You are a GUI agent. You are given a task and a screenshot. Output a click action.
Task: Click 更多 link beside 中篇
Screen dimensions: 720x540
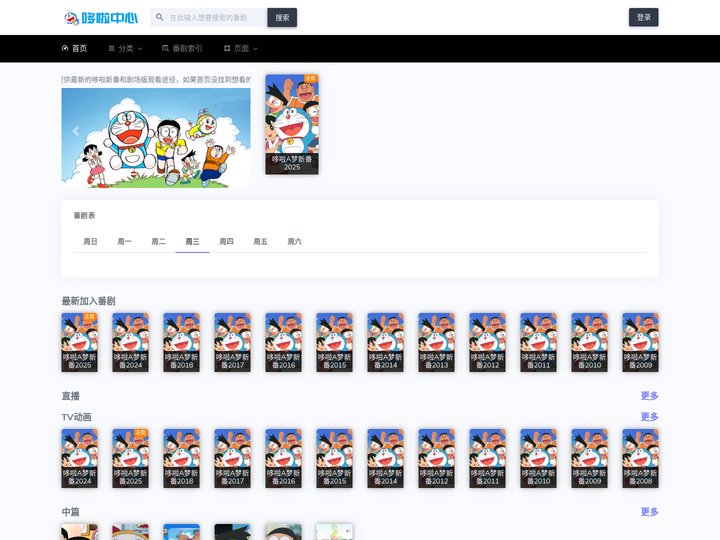(649, 512)
